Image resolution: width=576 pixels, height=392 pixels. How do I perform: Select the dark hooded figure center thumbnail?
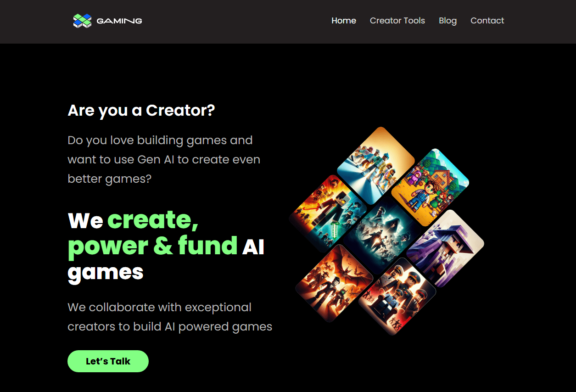pyautogui.click(x=382, y=235)
